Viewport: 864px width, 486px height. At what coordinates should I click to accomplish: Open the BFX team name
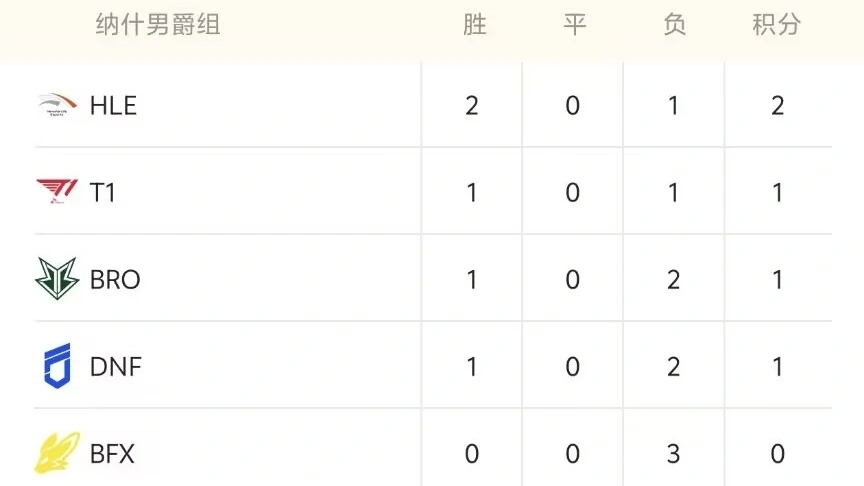(x=112, y=454)
